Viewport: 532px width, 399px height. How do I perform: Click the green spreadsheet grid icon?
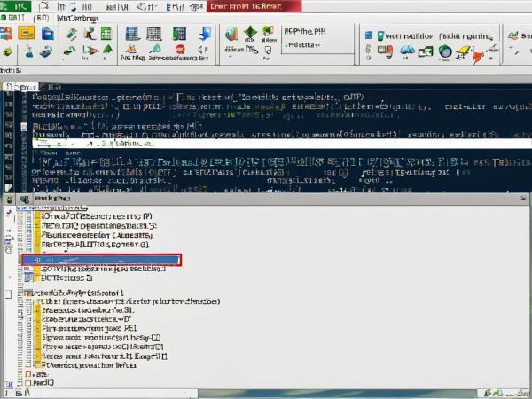pos(106,34)
